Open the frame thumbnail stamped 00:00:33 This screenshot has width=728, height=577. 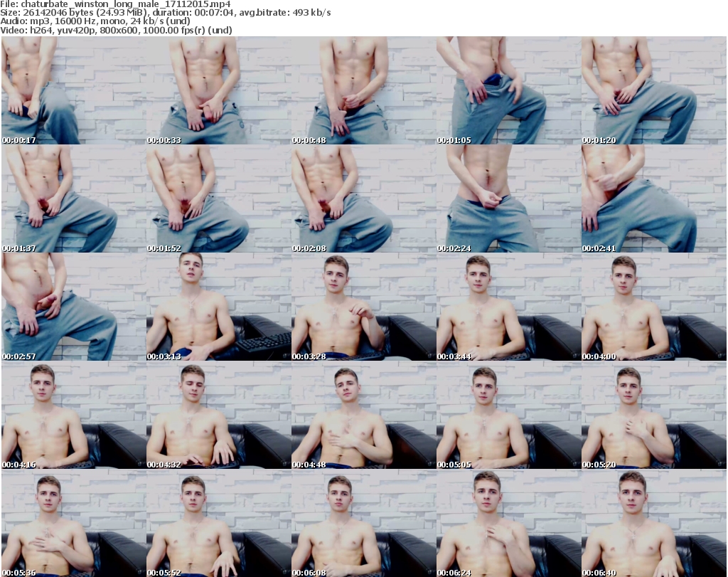(219, 90)
